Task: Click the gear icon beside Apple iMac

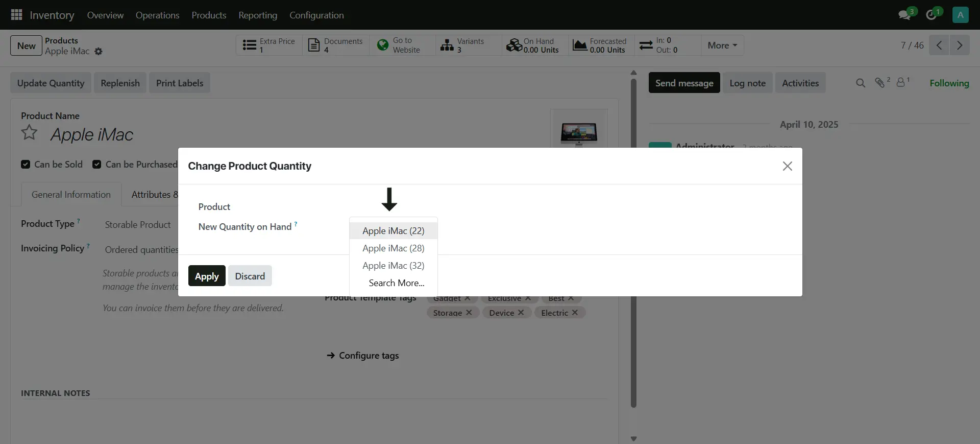Action: [x=99, y=52]
